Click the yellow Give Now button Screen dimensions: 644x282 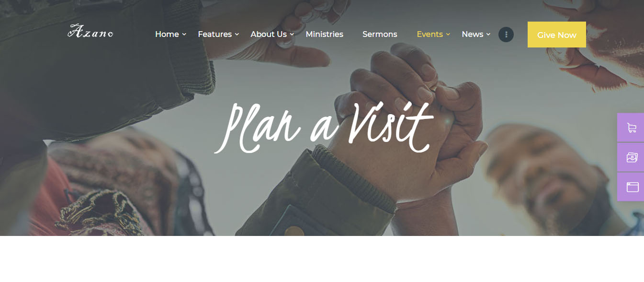(x=557, y=35)
